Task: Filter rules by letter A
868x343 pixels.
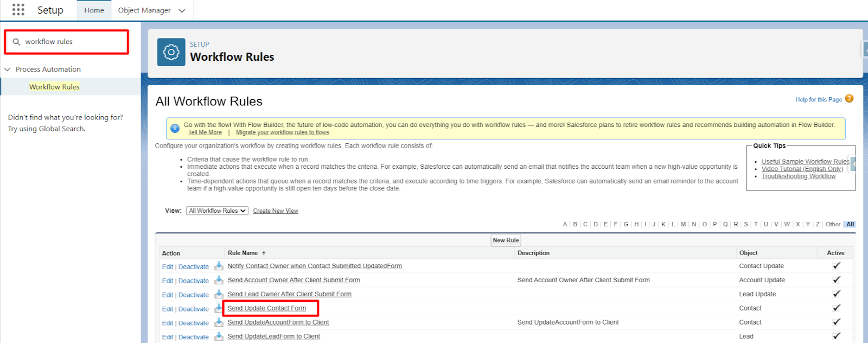Action: [565, 224]
